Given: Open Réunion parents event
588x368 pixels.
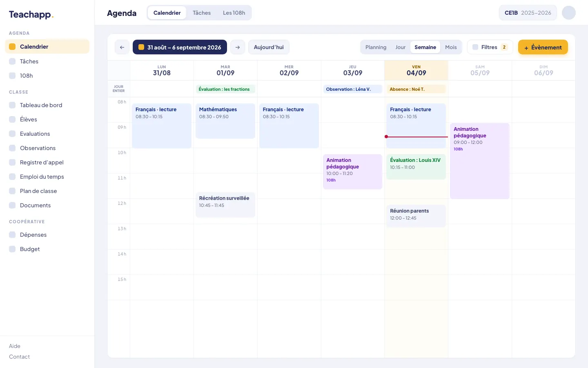Looking at the screenshot, I should point(416,215).
